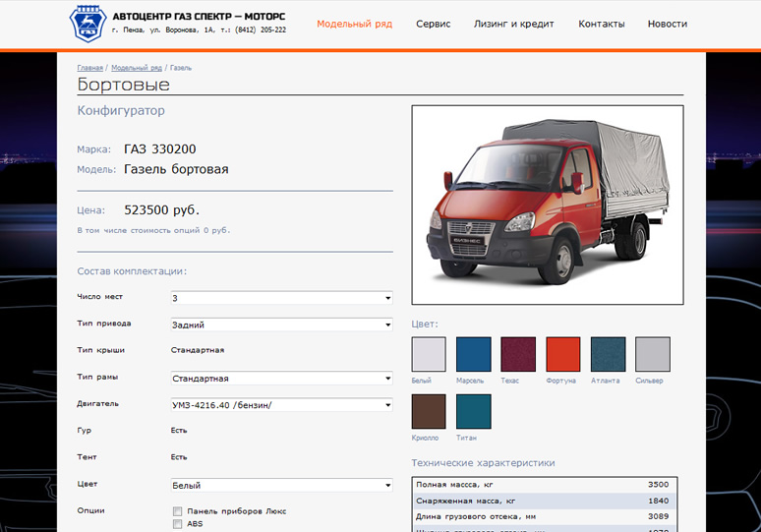The height and width of the screenshot is (532, 761).
Task: Click the ГАЗ 330200 brand text
Action: click(160, 149)
